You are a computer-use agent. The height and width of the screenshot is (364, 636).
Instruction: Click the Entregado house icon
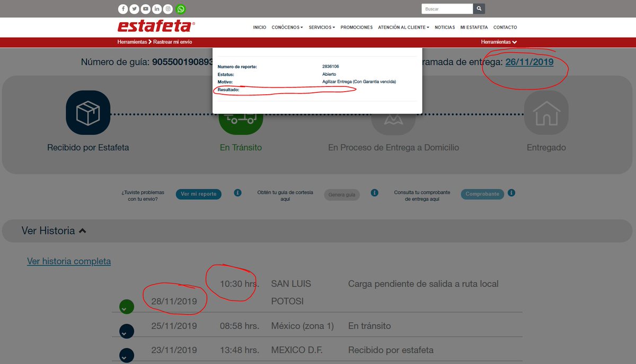tap(546, 112)
